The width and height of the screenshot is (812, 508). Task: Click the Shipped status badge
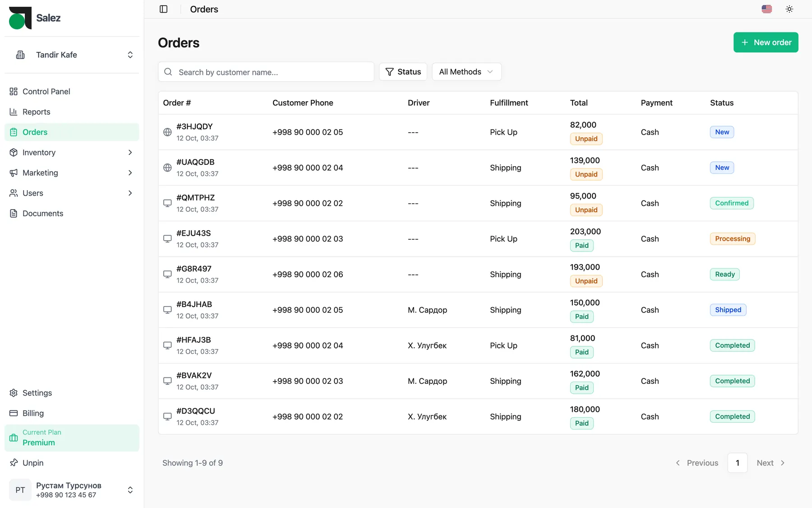click(728, 310)
